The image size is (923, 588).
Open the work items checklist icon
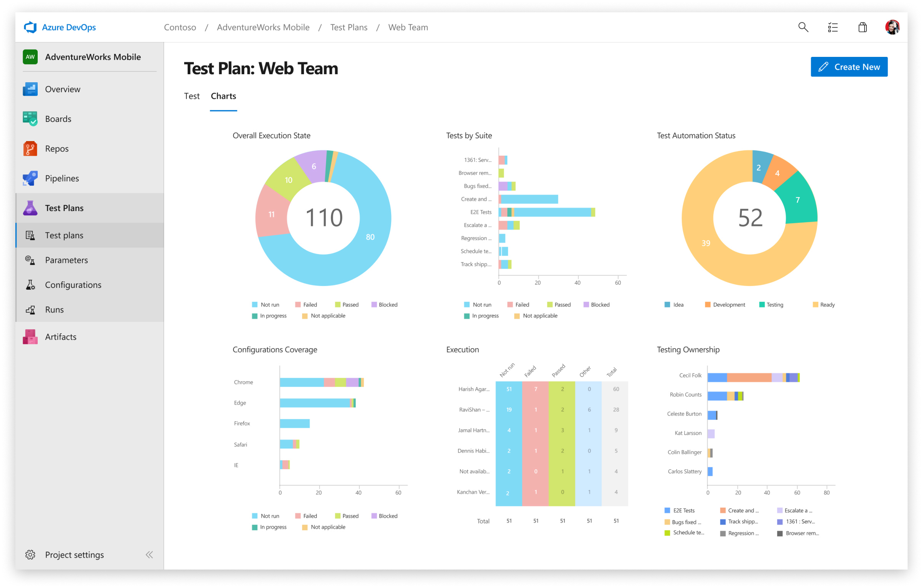(833, 27)
